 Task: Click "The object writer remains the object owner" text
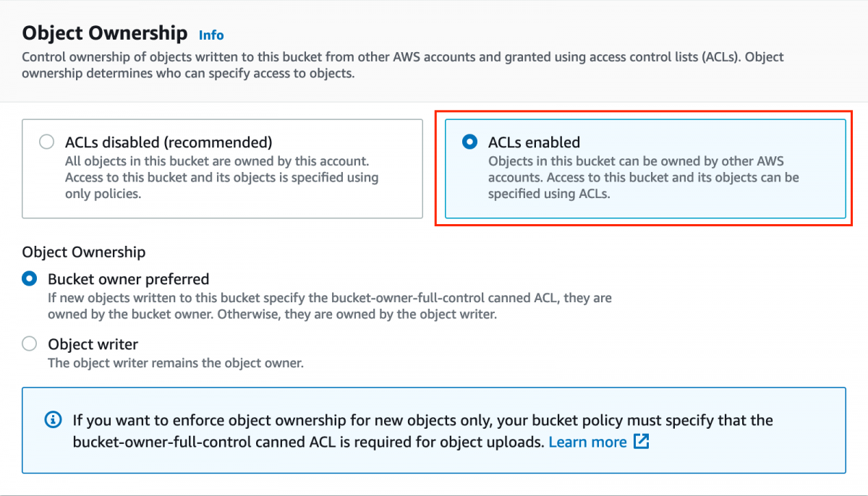pyautogui.click(x=176, y=363)
